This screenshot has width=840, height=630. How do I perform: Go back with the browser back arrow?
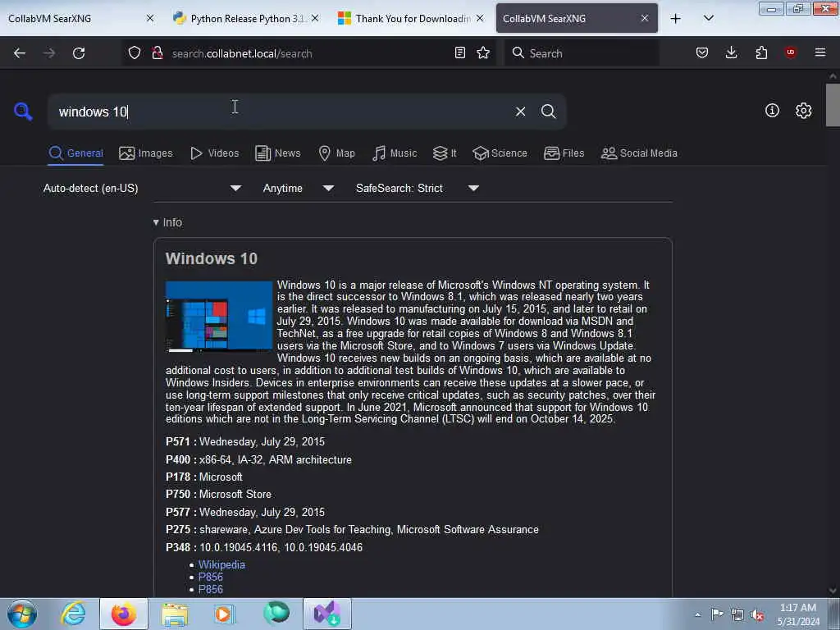click(20, 53)
